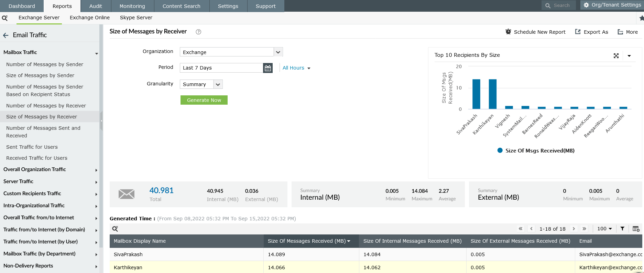This screenshot has width=644, height=273.
Task: Expand the Server Traffic section
Action: (96, 182)
